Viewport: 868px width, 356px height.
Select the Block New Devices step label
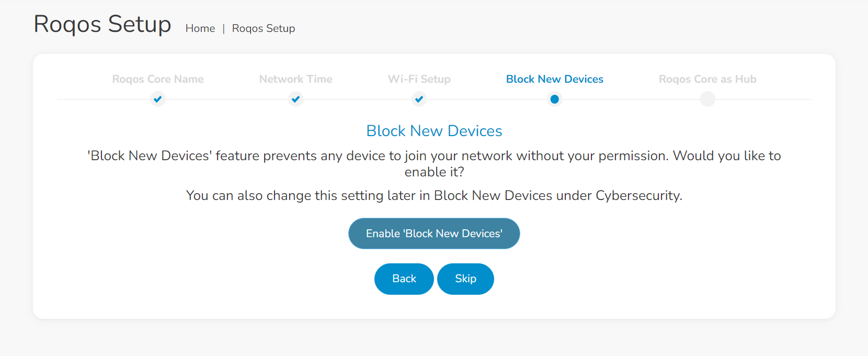(555, 79)
